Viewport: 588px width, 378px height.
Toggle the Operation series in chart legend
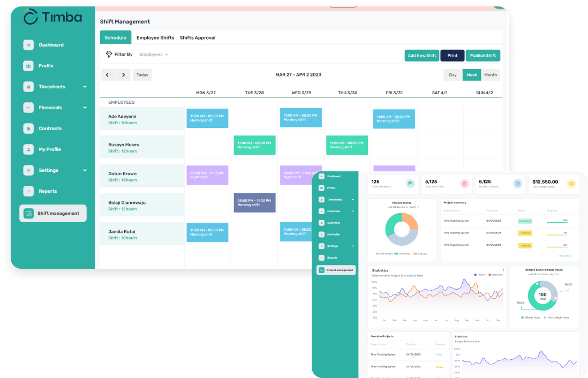pyautogui.click(x=495, y=275)
